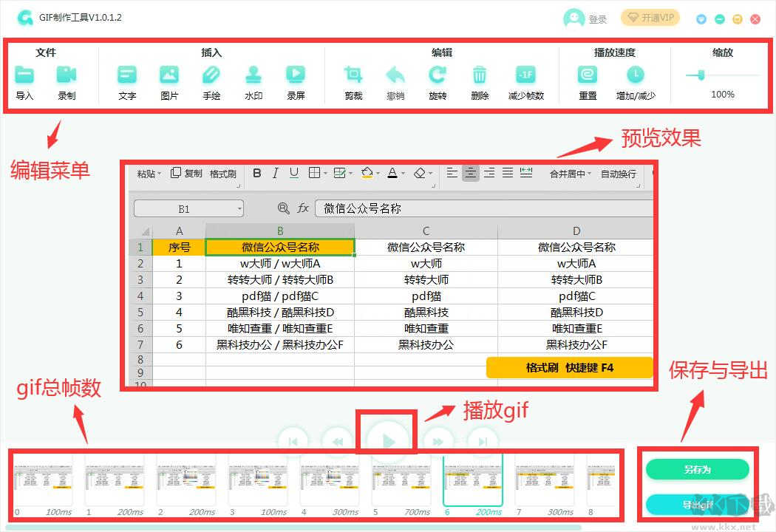Rotate the GIF using the 旋转 icon
This screenshot has height=532, width=776.
pyautogui.click(x=438, y=76)
